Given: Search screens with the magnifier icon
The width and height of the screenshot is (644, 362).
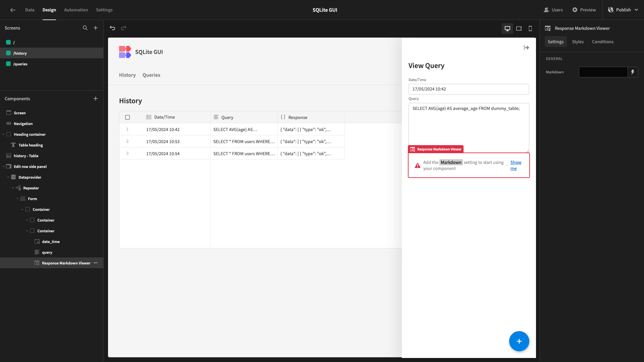Looking at the screenshot, I should click(x=85, y=28).
